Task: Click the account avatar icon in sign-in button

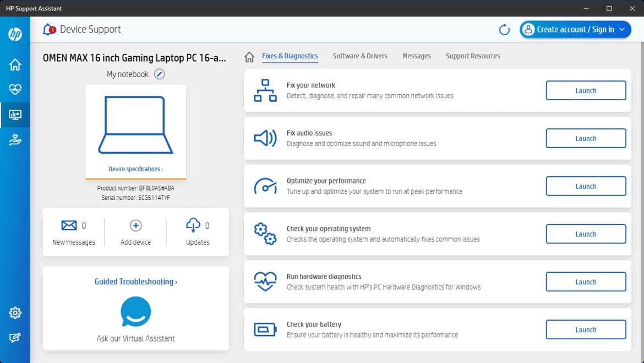Action: click(x=528, y=30)
